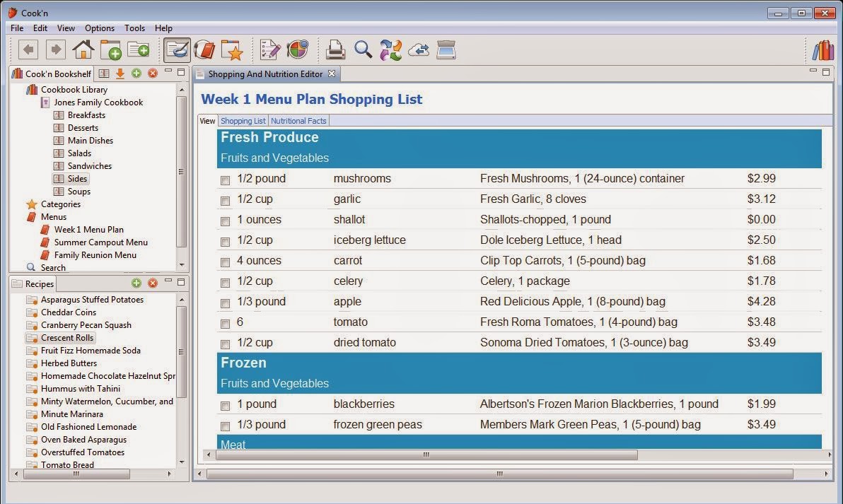
Task: Check the frozen green peas checkbox
Action: click(x=226, y=426)
